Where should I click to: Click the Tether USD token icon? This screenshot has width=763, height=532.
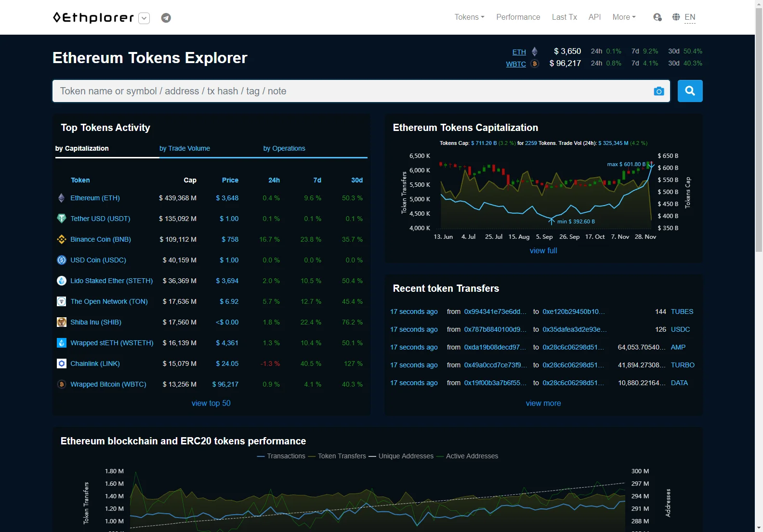click(61, 219)
